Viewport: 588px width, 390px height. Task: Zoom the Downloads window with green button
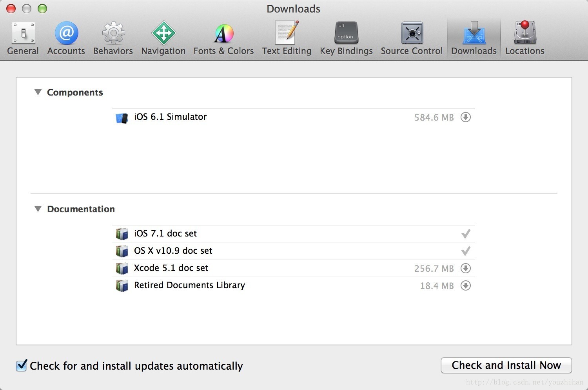coord(42,9)
